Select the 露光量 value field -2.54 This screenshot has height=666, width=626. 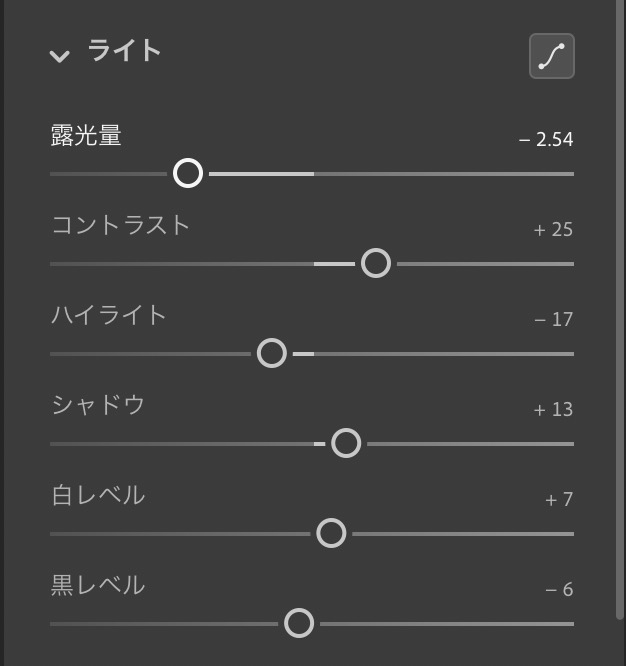click(546, 139)
